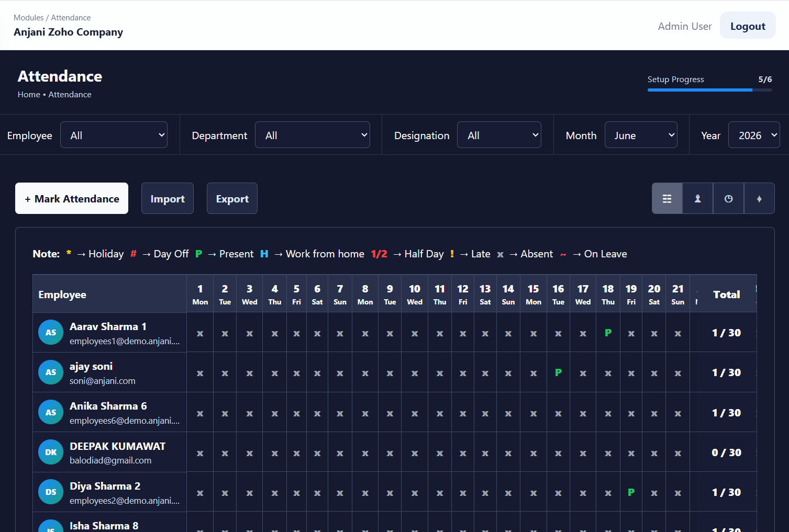Click the Export button
Screen dimensions: 789x532
pyautogui.click(x=232, y=198)
